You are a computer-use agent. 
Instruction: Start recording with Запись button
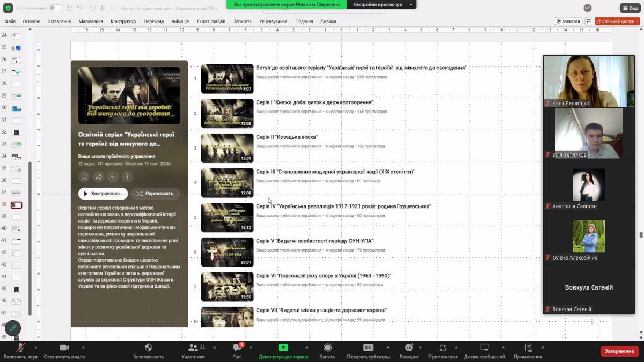[x=327, y=351]
